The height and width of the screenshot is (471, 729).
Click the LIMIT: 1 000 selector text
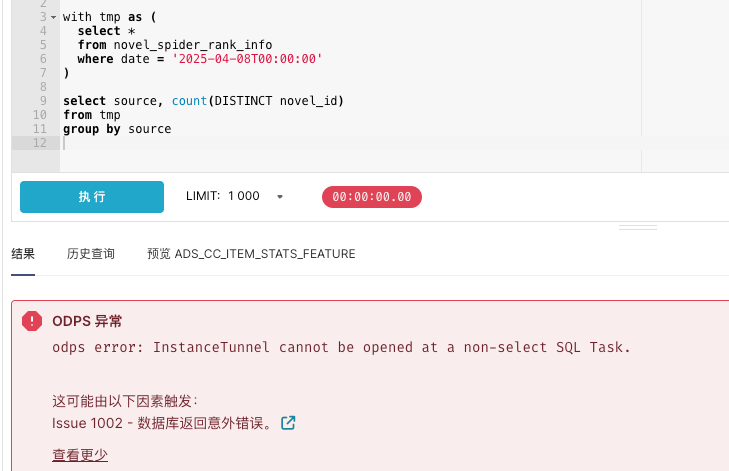(223, 196)
